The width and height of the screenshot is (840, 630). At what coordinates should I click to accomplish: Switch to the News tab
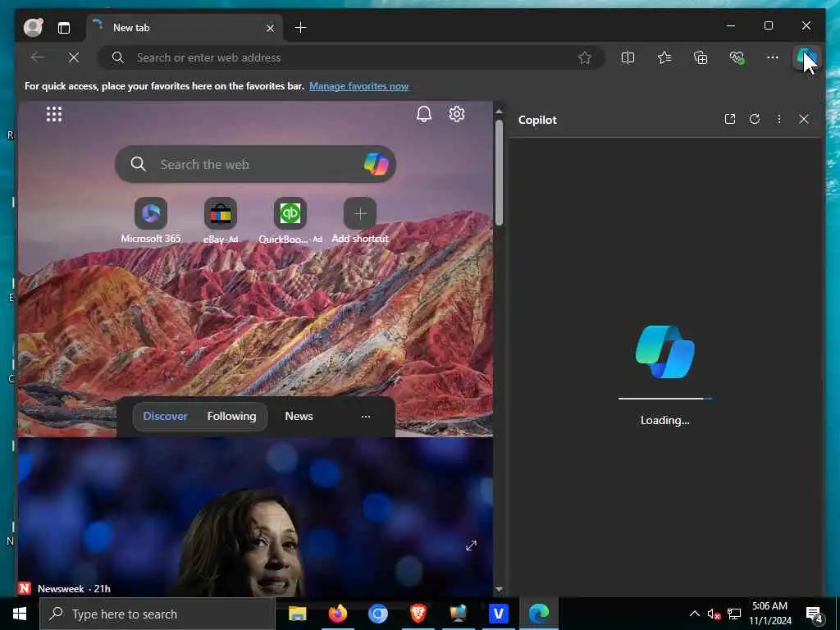coord(299,416)
